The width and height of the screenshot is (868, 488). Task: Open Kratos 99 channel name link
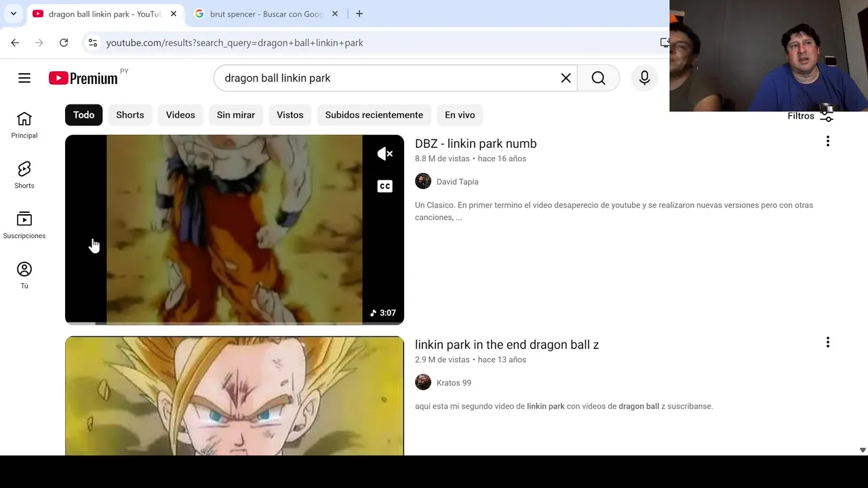(454, 383)
